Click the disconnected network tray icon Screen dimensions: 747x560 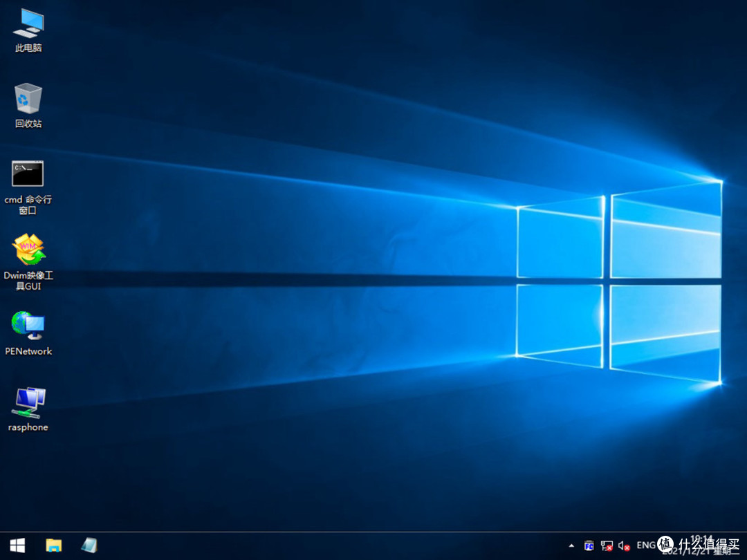point(607,545)
